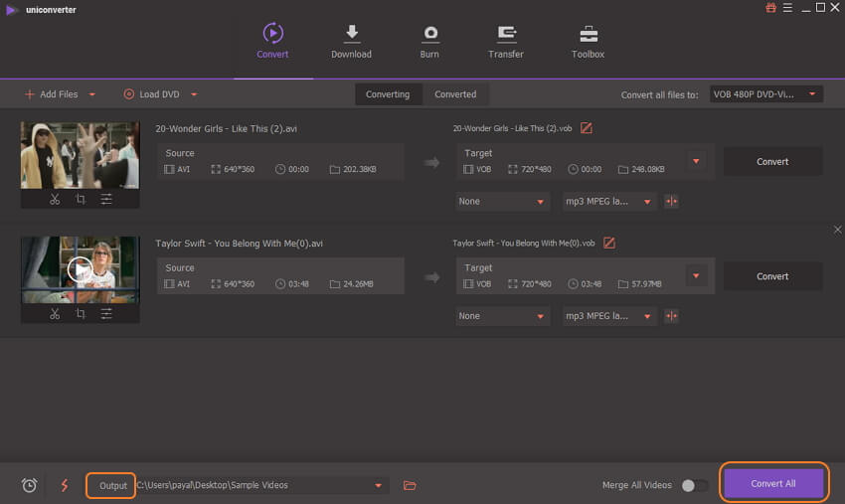Expand target format options for Taylor Swift
The height and width of the screenshot is (504, 845).
[696, 276]
